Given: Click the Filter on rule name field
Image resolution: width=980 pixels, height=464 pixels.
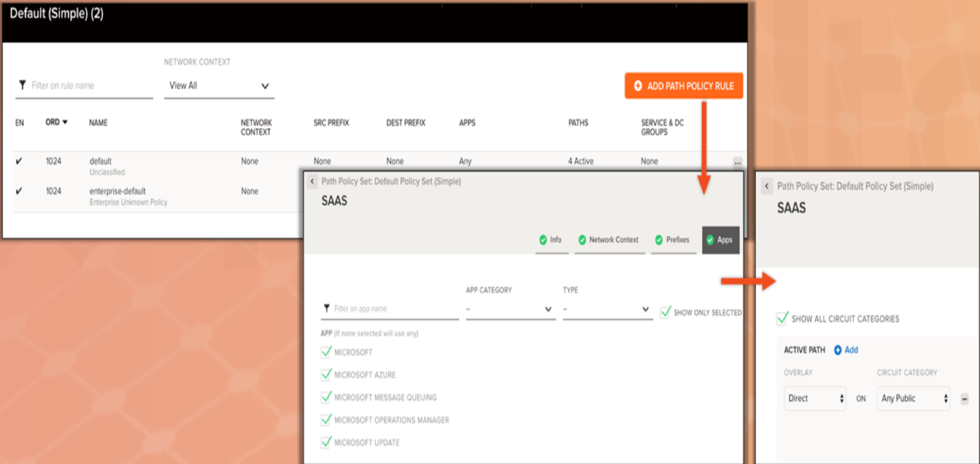Looking at the screenshot, I should (89, 86).
